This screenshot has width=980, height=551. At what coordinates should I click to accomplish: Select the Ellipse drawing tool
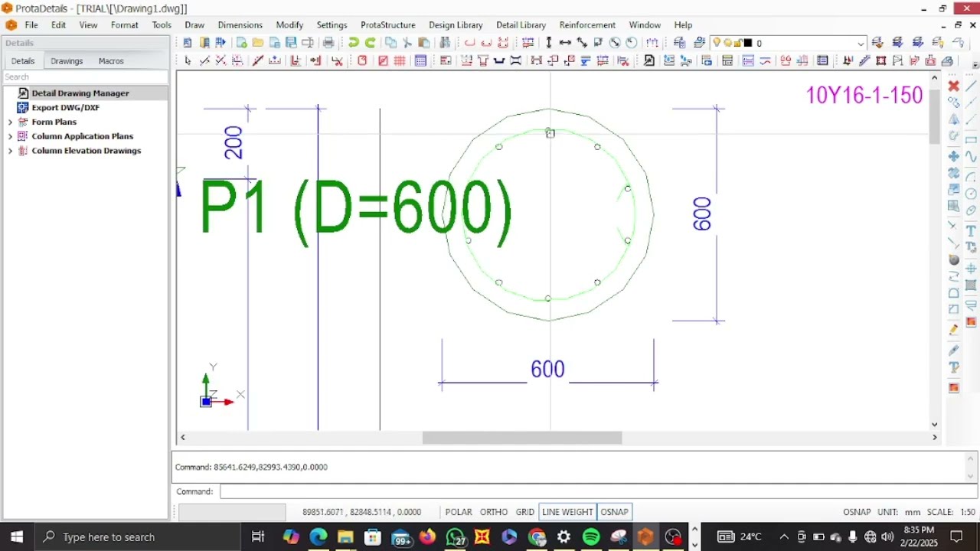[x=971, y=211]
